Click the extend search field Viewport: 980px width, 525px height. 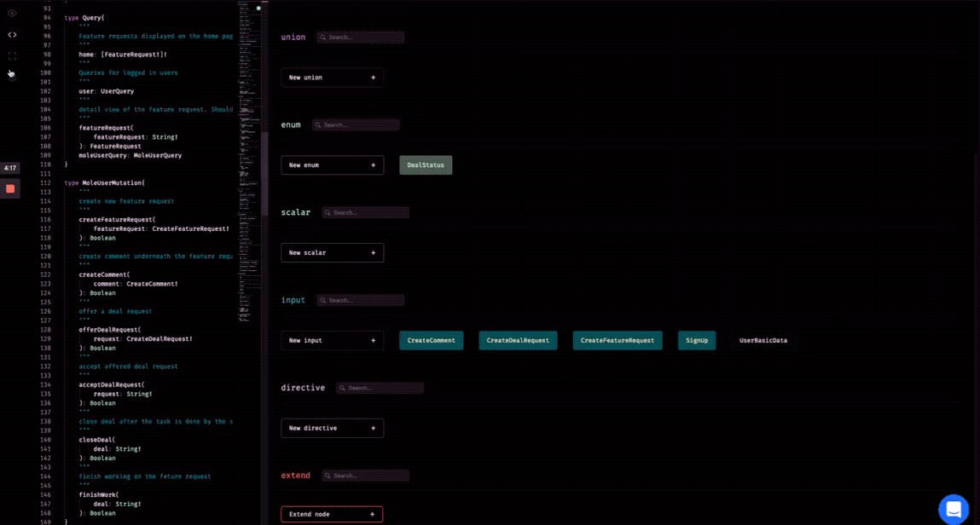366,476
